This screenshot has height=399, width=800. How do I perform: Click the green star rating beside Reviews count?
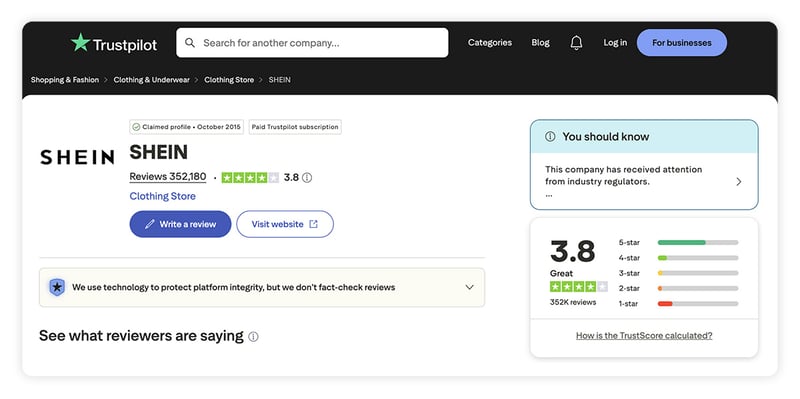250,178
